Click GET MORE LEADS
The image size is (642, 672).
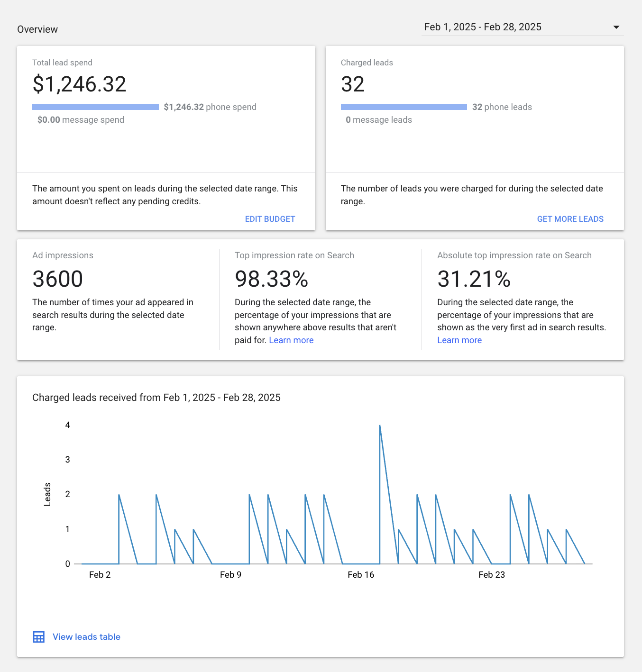[x=570, y=219]
